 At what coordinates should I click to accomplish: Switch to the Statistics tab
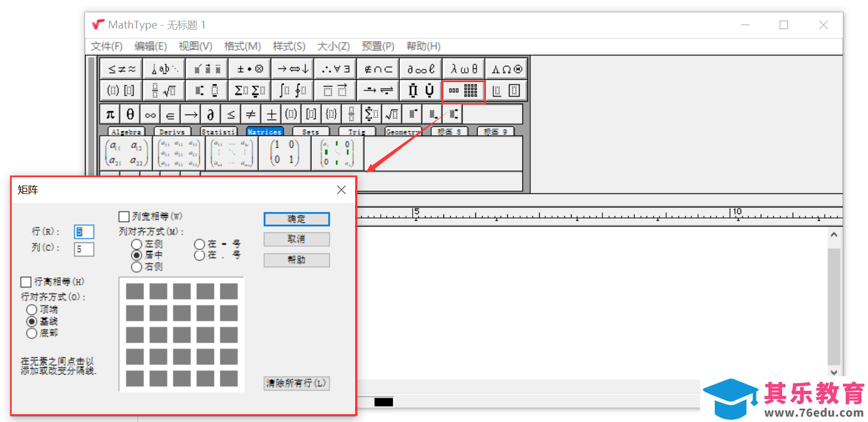pyautogui.click(x=218, y=132)
